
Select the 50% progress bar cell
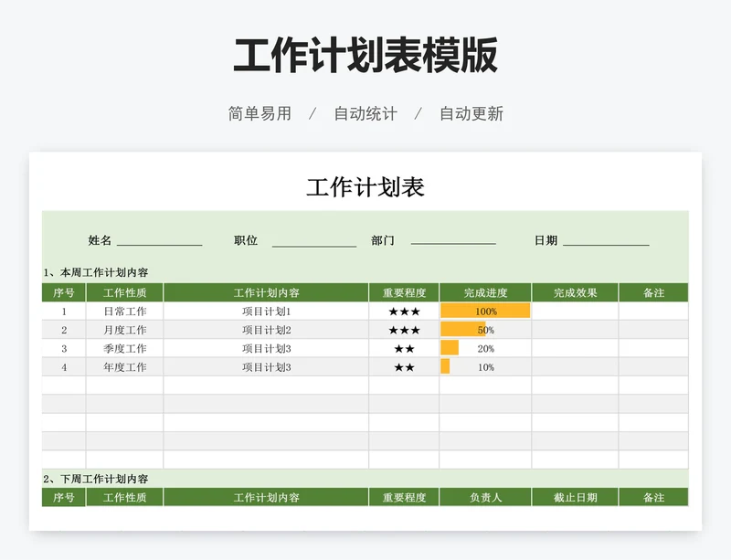485,330
